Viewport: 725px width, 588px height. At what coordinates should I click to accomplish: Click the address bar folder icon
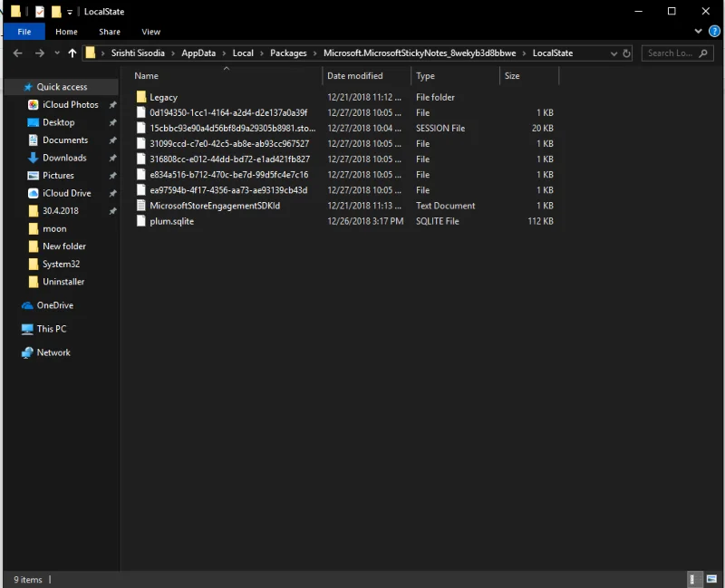pos(90,53)
